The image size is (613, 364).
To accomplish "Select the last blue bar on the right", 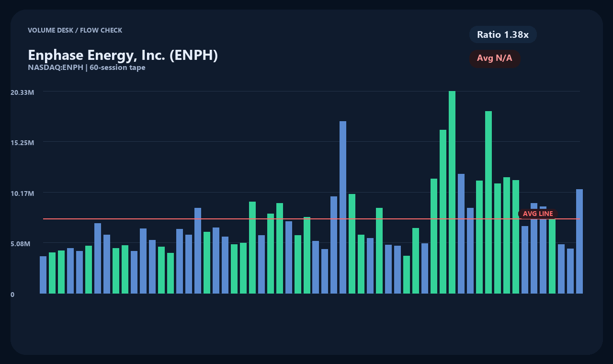I will 579,241.
